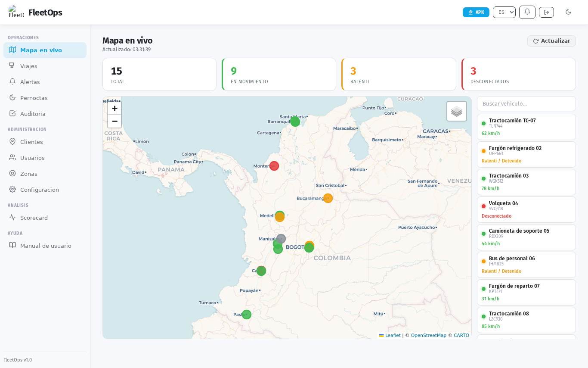588x368 pixels.
Task: Click the Actualizar refresh button
Action: [x=551, y=41]
